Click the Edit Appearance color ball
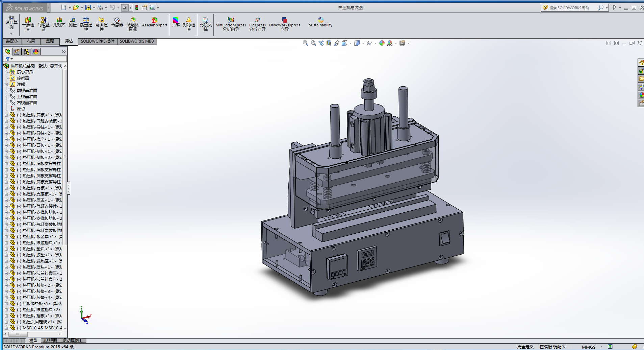 click(382, 43)
